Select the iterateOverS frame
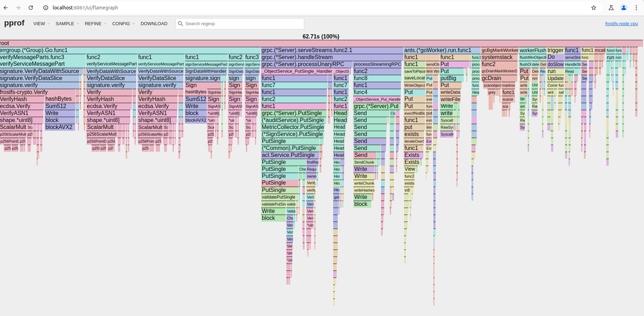The width and height of the screenshot is (644, 316). 414,141
